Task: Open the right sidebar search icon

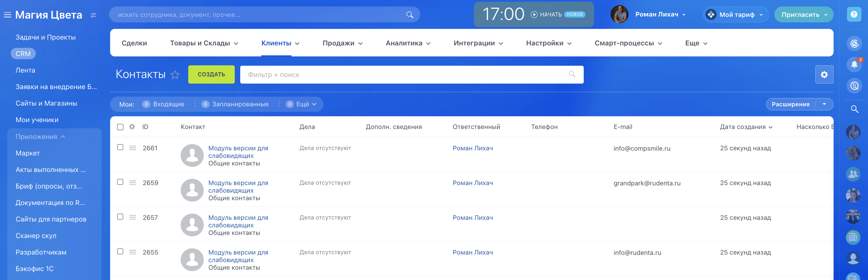Action: pos(854,109)
